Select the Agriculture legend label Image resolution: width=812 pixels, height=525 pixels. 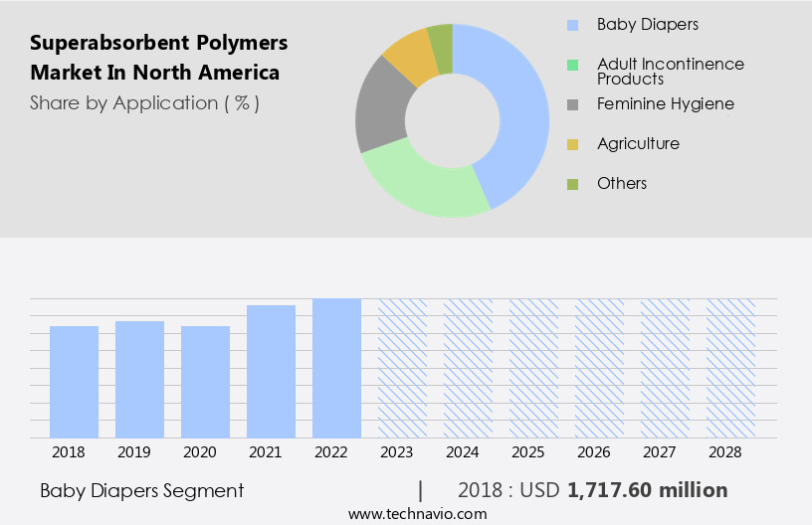tap(638, 143)
